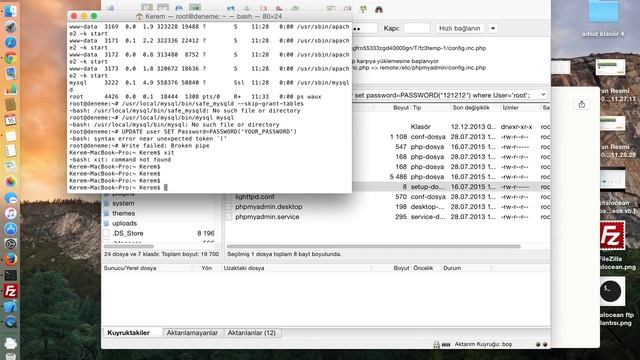This screenshot has width=640, height=360.
Task: Click Durum queue column header
Action: (x=452, y=268)
